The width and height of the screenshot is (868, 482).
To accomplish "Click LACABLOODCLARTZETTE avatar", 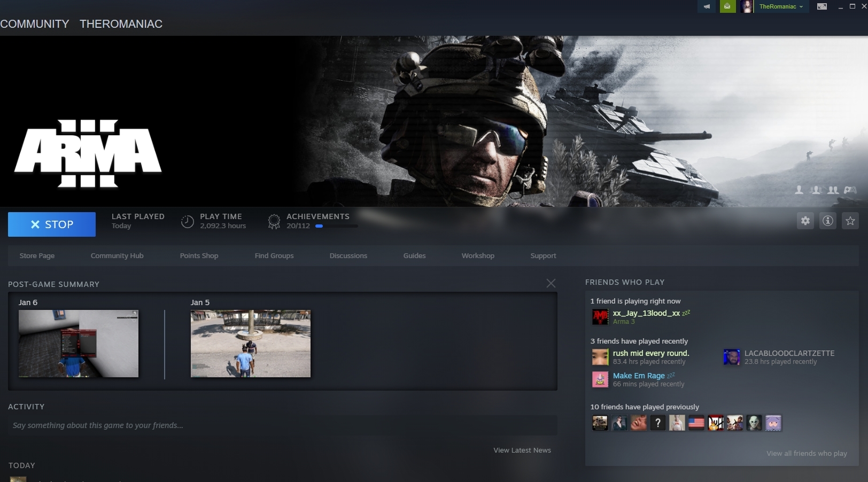I will 732,357.
